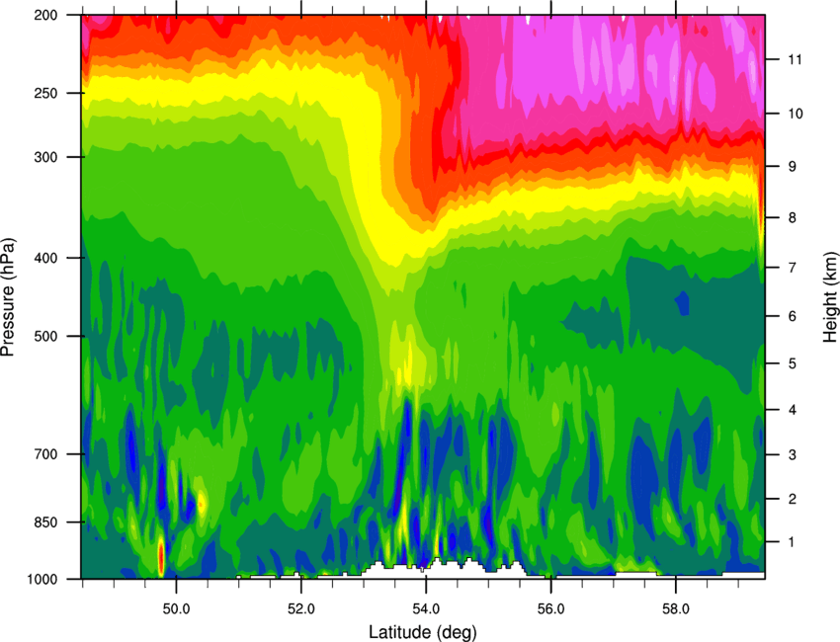Click the 11 km height label
Viewport: 840px width, 642px height.
click(x=795, y=59)
